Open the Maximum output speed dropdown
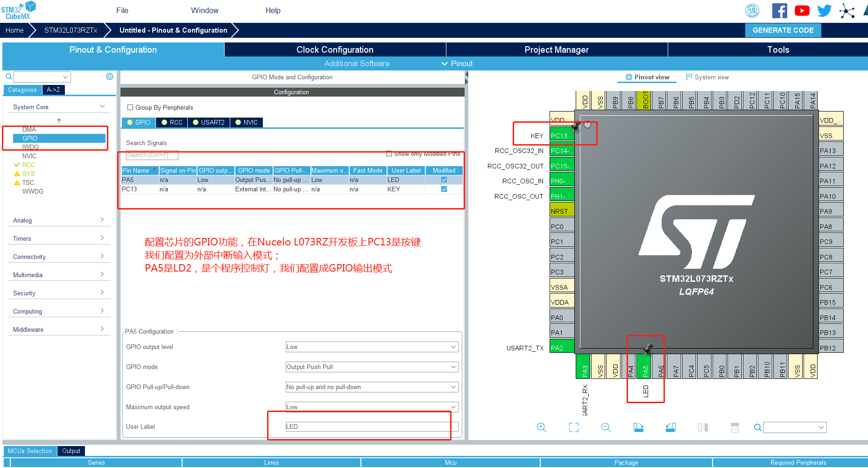868x468 pixels. click(x=372, y=407)
